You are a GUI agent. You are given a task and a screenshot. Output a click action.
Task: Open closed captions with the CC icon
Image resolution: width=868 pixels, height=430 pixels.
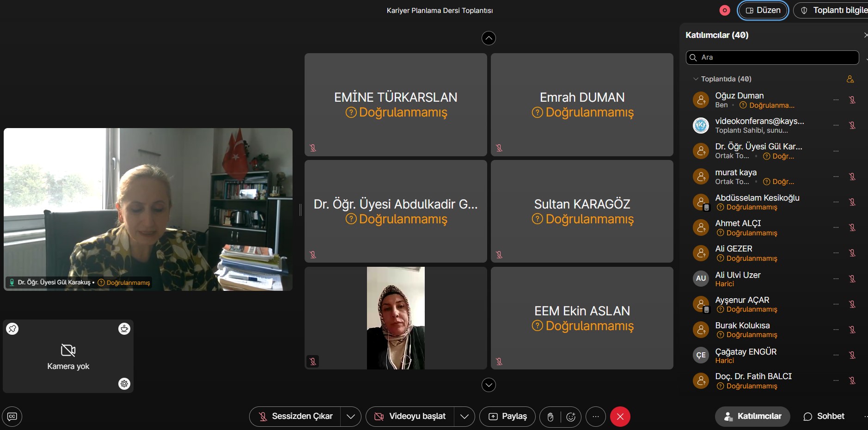[12, 417]
